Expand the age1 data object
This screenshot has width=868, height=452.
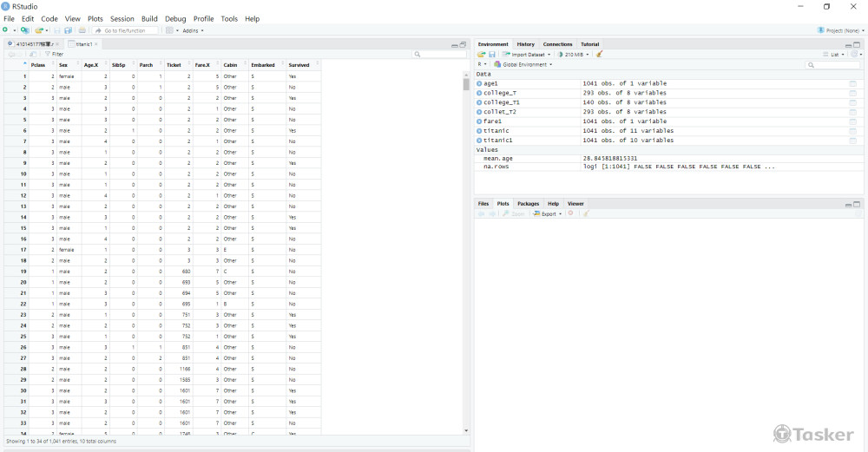click(480, 84)
